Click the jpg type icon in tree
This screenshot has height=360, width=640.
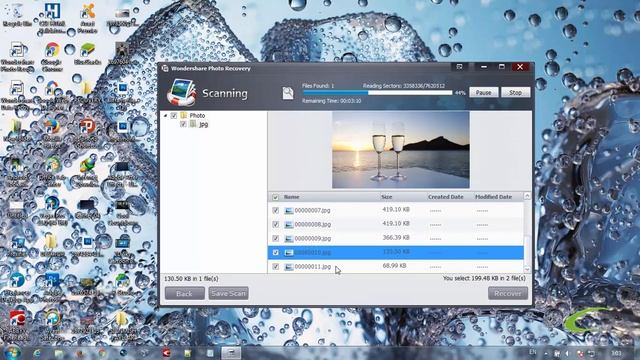pos(193,124)
